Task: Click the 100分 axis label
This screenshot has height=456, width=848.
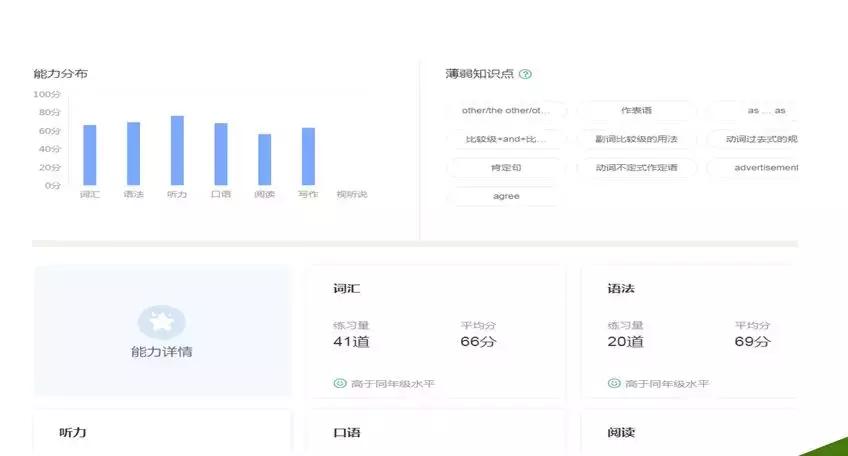Action: (47, 94)
